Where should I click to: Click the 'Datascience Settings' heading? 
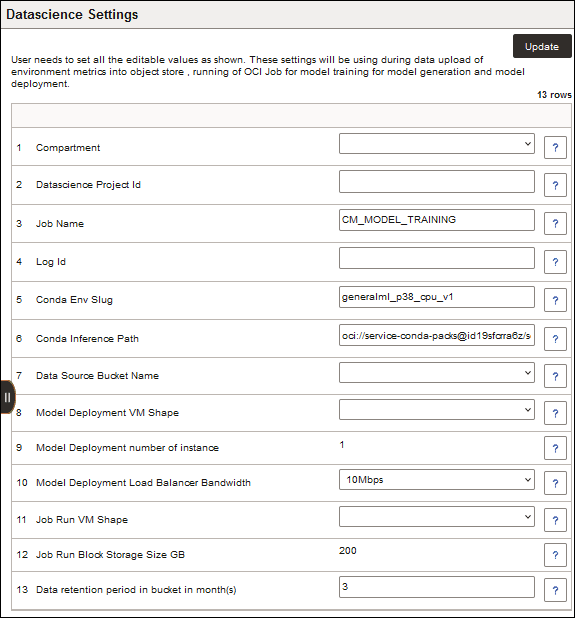(72, 15)
